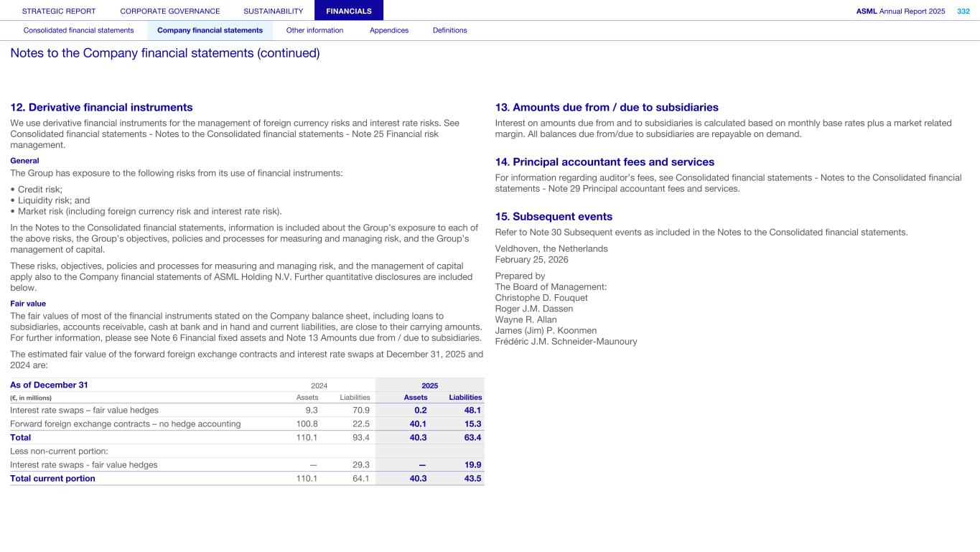Click the ASML Annual Report 2025 title
This screenshot has height=552, width=980.
(x=900, y=11)
